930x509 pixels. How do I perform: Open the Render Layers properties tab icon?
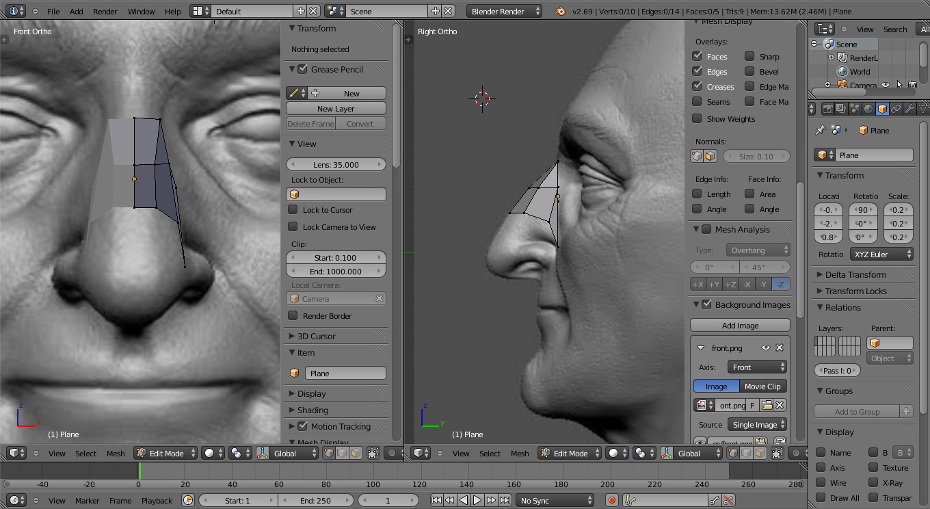tap(841, 109)
